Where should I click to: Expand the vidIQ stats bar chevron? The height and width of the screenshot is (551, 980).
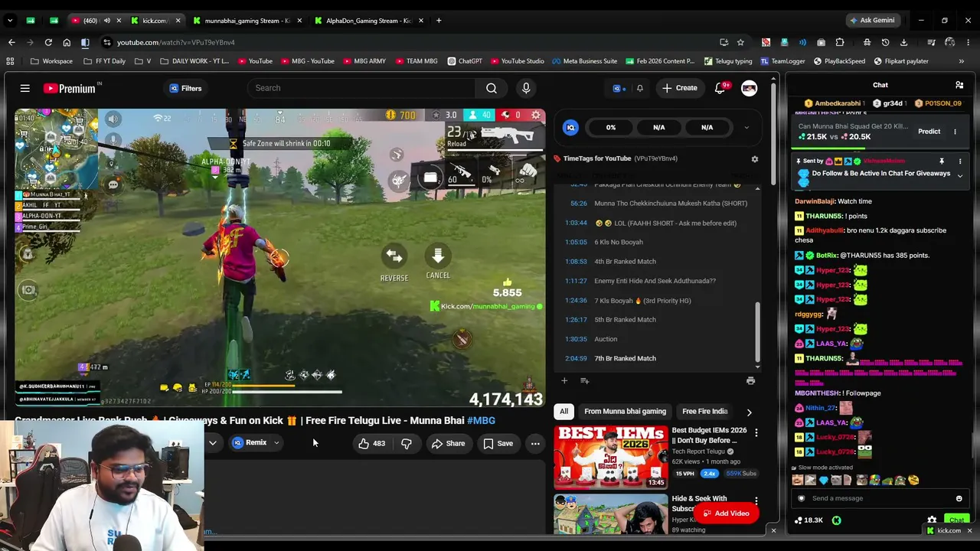point(746,128)
